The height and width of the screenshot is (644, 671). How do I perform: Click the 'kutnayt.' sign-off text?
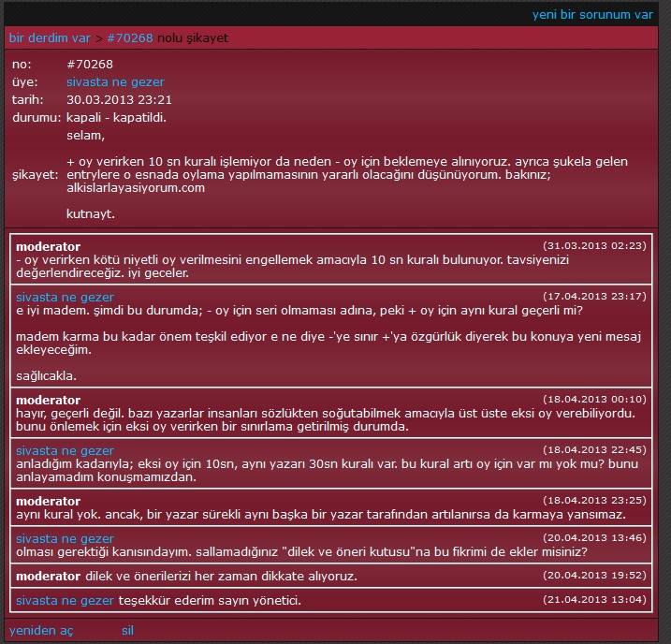click(x=90, y=214)
